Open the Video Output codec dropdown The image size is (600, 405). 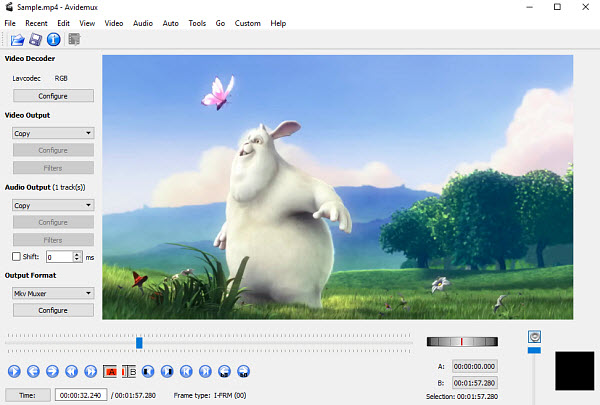[53, 133]
